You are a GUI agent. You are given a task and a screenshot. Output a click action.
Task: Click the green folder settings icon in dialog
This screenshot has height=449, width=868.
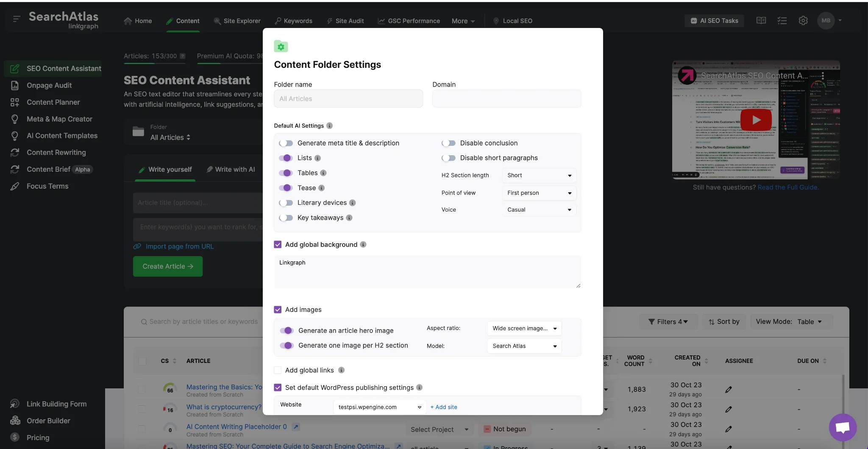[281, 46]
